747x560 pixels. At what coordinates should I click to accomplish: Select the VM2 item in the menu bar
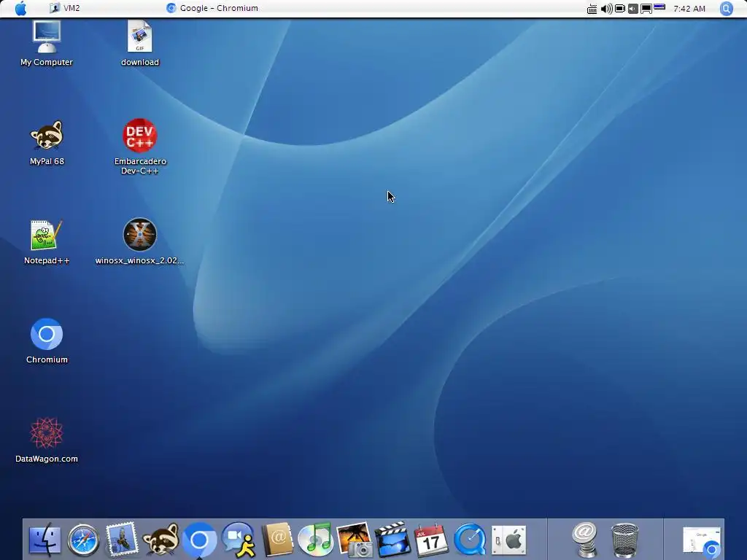point(65,8)
